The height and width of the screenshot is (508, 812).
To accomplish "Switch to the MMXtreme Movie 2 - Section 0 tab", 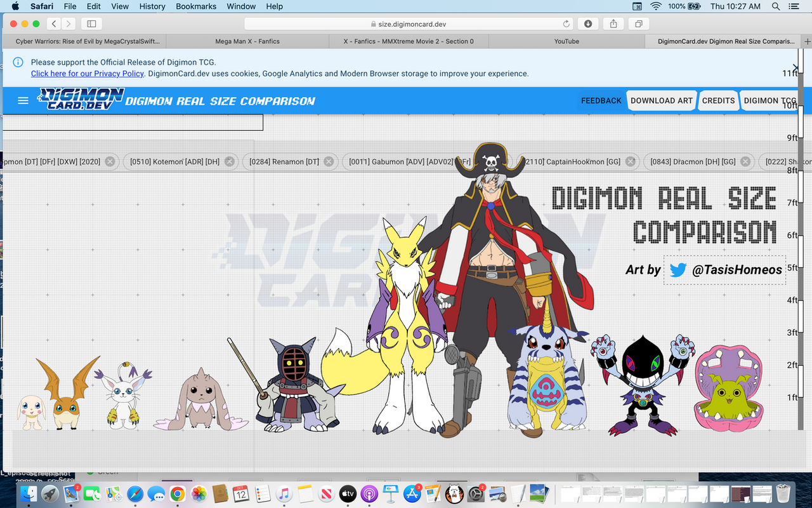I will 409,41.
